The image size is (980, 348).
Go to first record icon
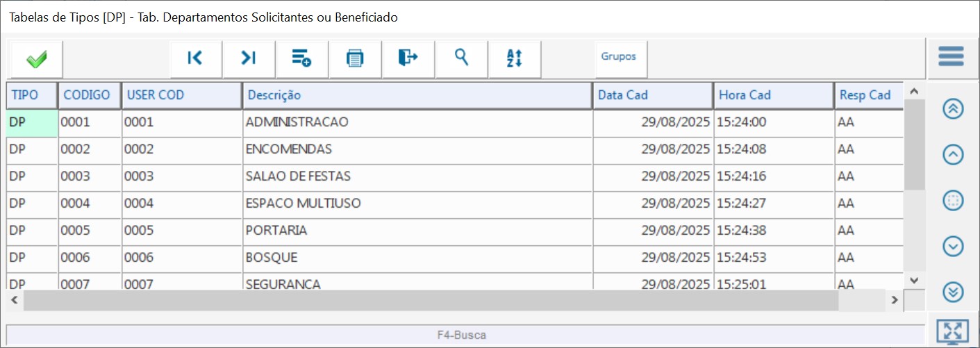coord(195,58)
